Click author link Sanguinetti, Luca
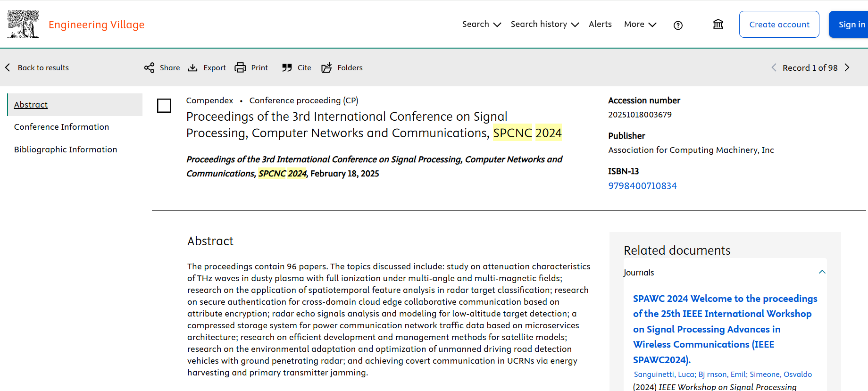 [x=664, y=374]
